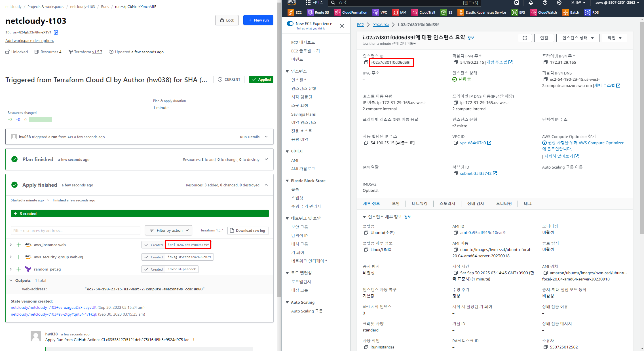Image resolution: width=644 pixels, height=351 pixels.
Task: Open the Filter by action dropdown
Action: point(168,230)
